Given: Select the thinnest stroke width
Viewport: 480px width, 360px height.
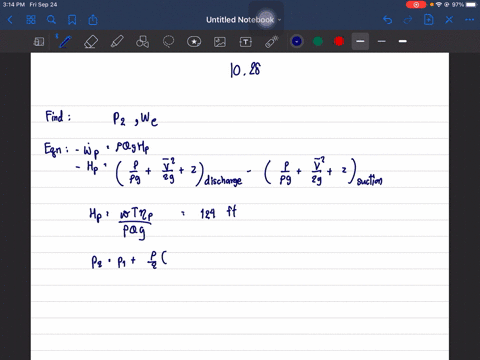Looking at the screenshot, I should pos(382,41).
